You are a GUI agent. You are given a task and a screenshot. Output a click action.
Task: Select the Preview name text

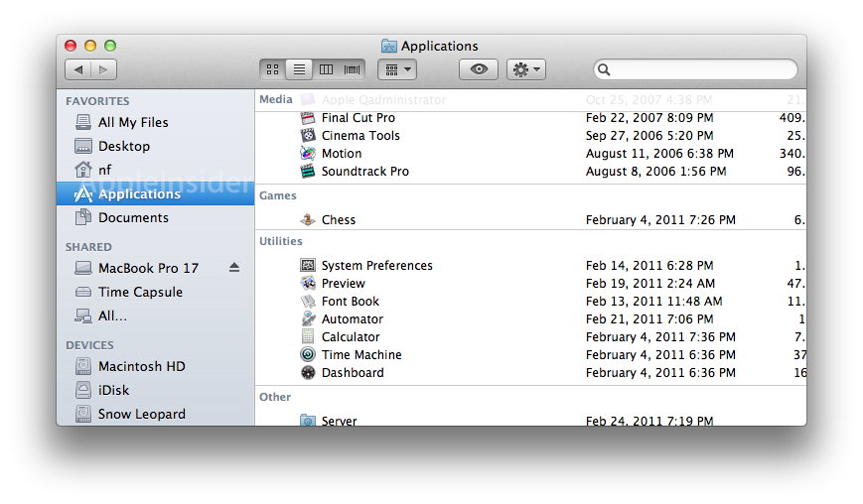click(x=344, y=284)
